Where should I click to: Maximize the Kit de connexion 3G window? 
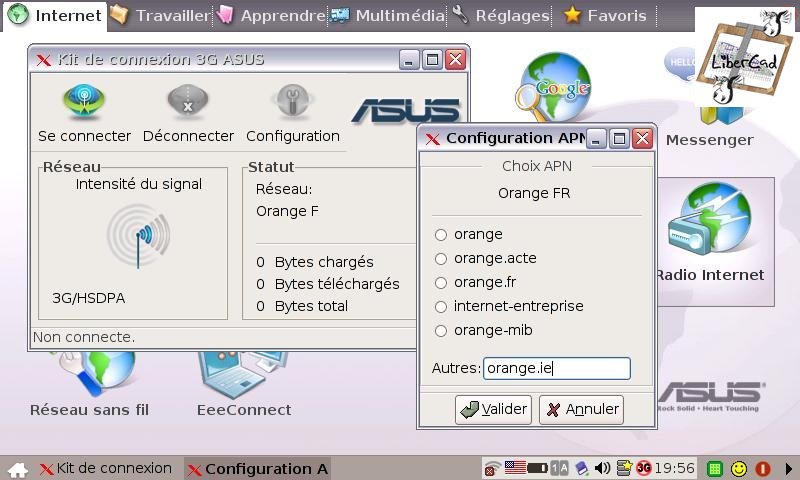432,60
